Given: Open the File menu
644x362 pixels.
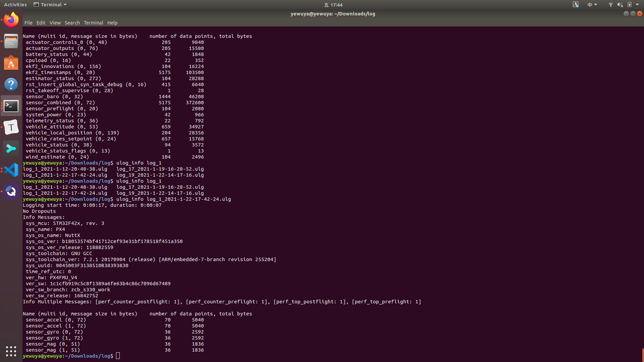Looking at the screenshot, I should coord(28,23).
